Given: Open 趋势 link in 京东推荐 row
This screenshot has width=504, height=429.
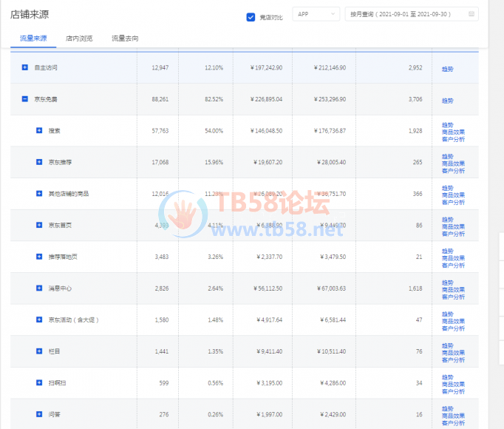Looking at the screenshot, I should [x=447, y=156].
